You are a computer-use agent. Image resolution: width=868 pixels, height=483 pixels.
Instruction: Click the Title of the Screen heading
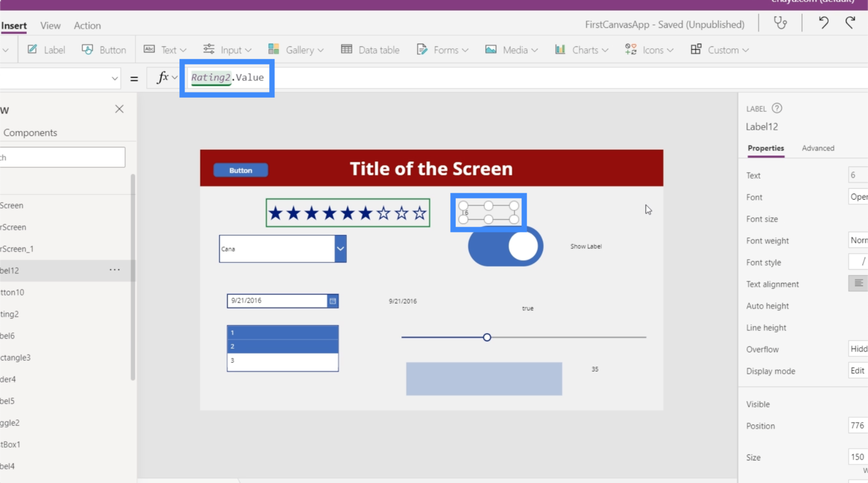pyautogui.click(x=431, y=169)
